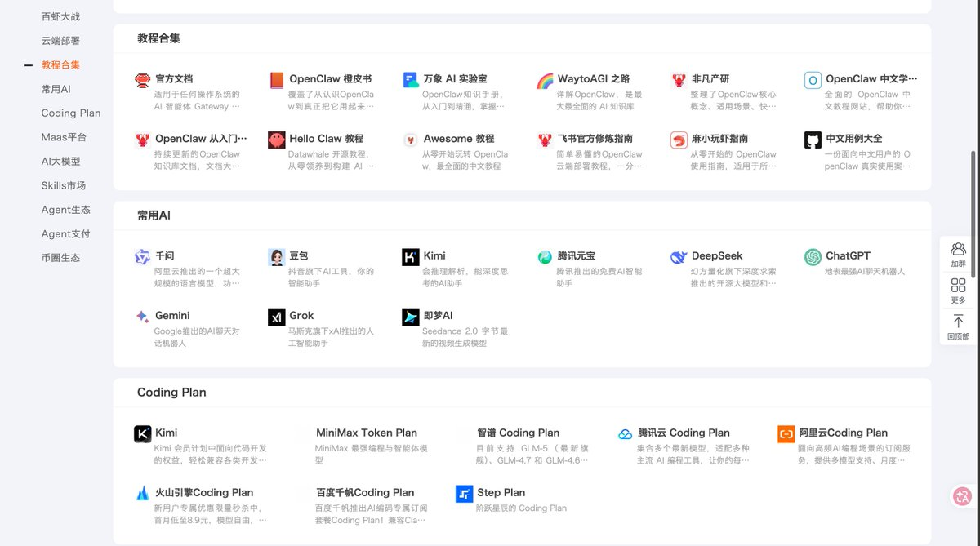The height and width of the screenshot is (546, 980).
Task: Select 教程合集 in the sidebar
Action: 60,64
